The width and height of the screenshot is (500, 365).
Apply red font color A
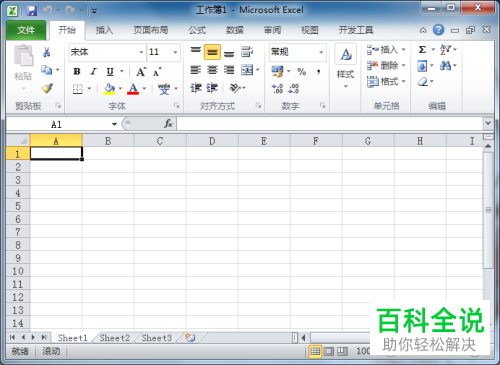click(133, 89)
